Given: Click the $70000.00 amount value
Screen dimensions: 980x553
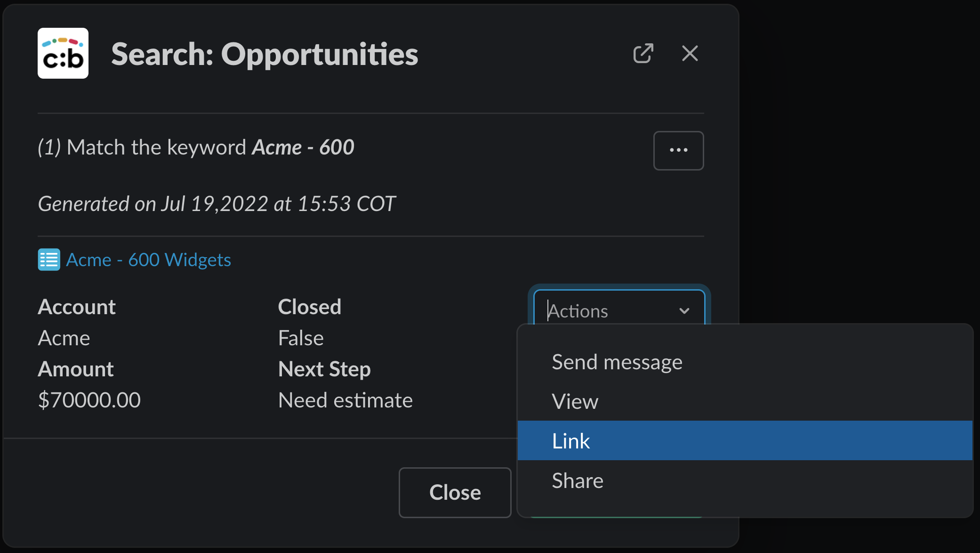Looking at the screenshot, I should [x=89, y=400].
